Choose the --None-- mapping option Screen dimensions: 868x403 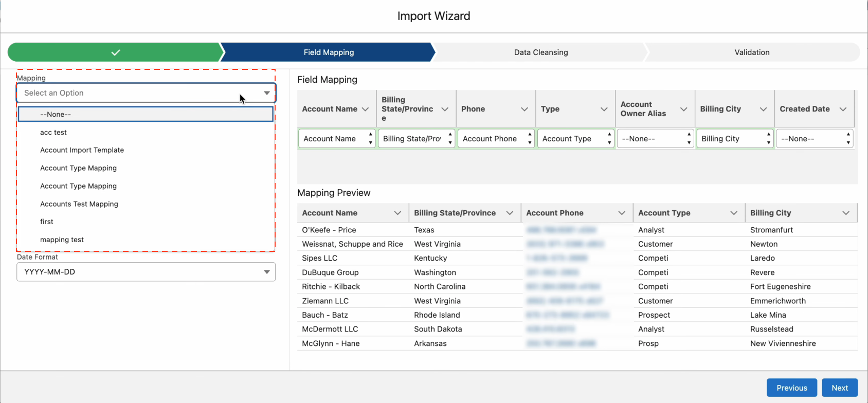146,114
